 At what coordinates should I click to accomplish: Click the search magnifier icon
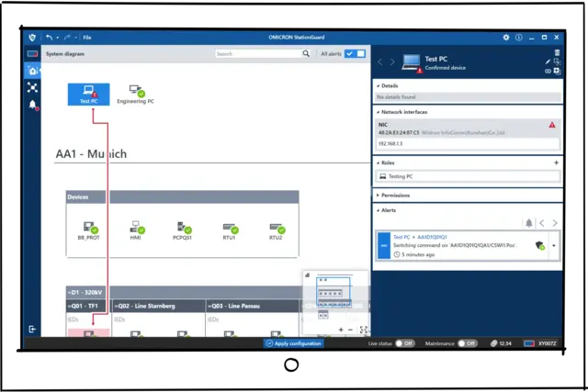(x=305, y=54)
